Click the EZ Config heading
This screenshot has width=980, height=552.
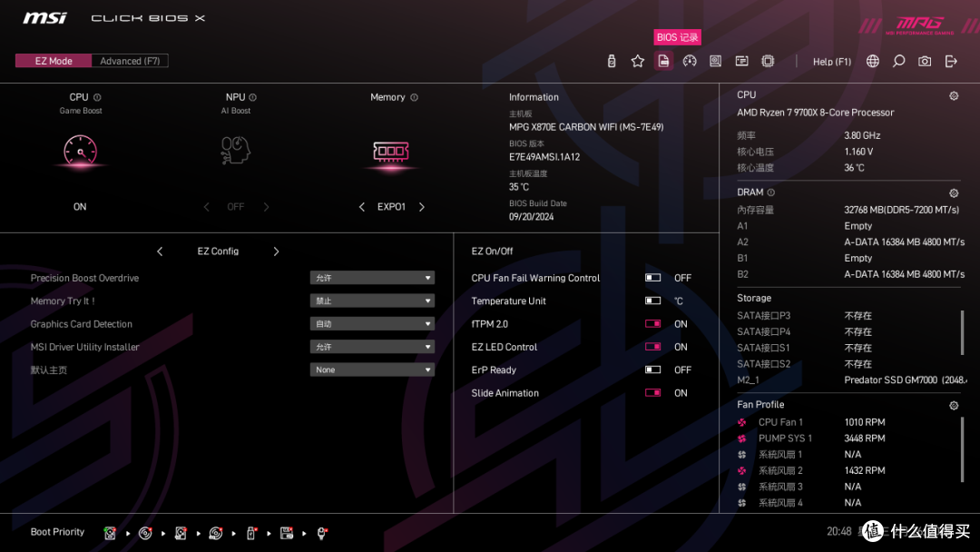(x=218, y=251)
